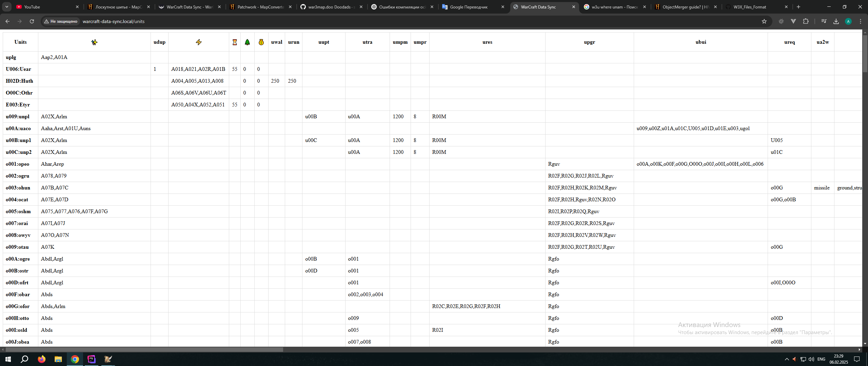Switch to the Google Переводчик tab
The width and height of the screenshot is (868, 366).
pos(469,7)
